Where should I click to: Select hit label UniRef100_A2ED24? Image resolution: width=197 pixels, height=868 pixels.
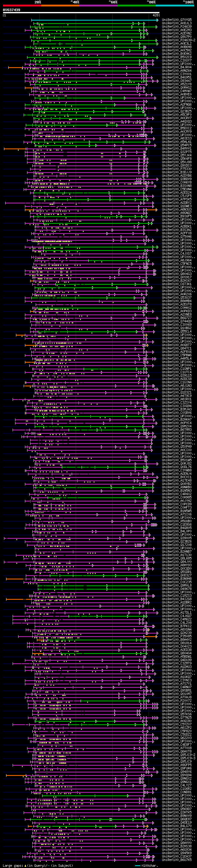177,192
